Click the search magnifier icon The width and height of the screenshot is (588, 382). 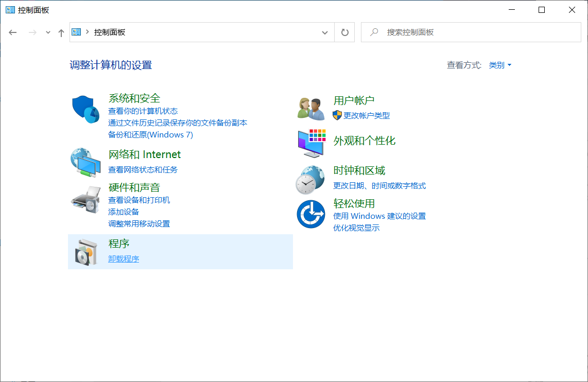point(374,32)
